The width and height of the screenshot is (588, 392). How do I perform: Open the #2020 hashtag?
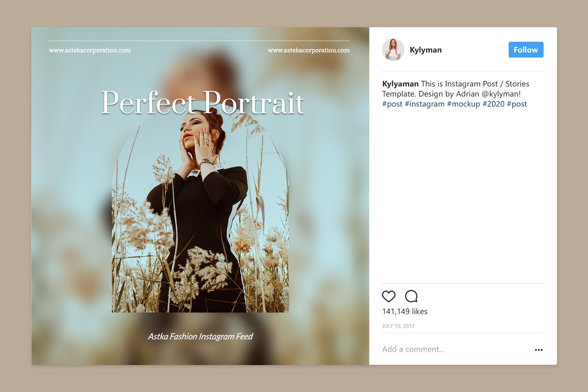tap(494, 104)
